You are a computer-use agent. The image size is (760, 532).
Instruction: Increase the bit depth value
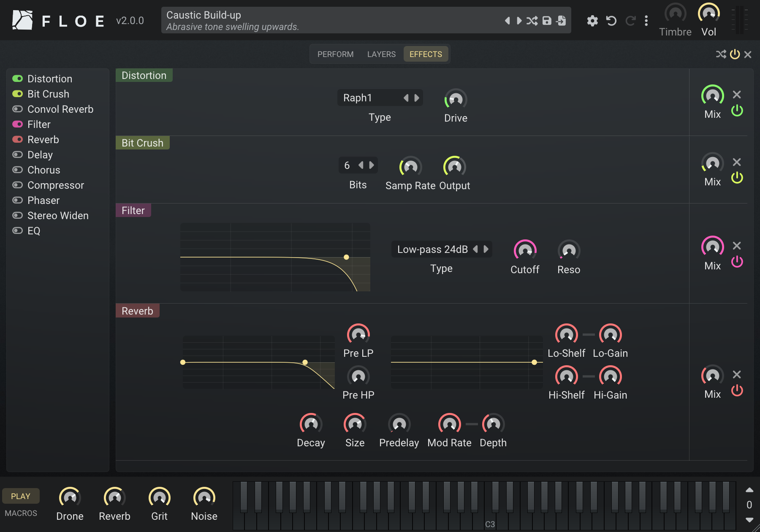click(x=372, y=165)
